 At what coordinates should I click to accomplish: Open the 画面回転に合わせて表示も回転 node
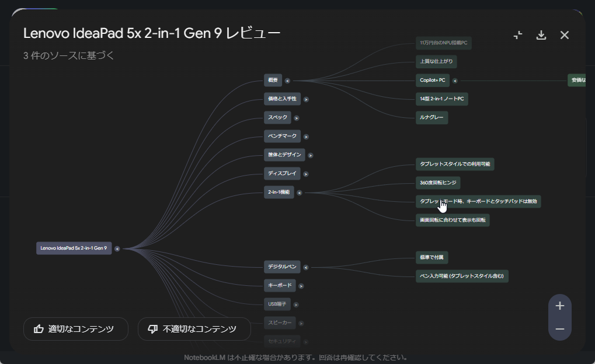coord(453,220)
